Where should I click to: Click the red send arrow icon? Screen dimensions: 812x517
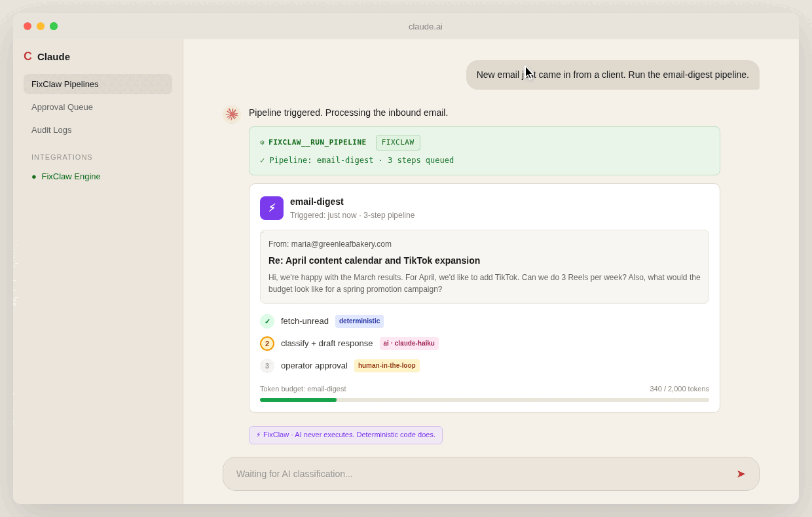[741, 474]
